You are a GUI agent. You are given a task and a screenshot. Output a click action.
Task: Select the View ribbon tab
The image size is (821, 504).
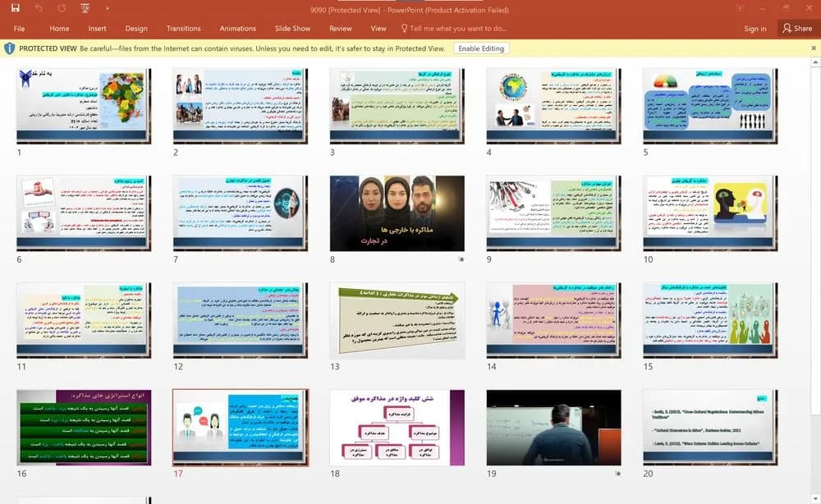coord(378,29)
